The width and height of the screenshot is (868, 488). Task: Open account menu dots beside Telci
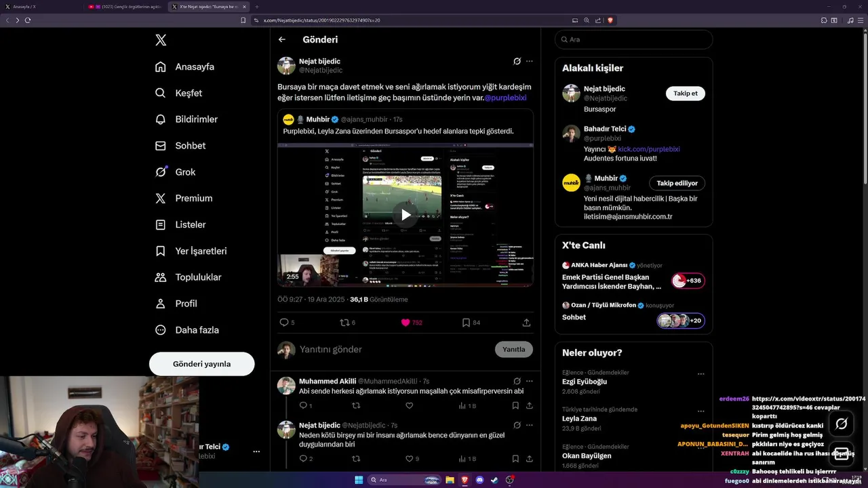tap(256, 451)
